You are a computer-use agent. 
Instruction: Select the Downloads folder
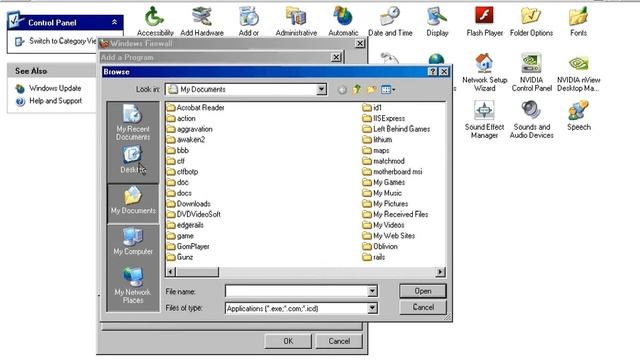[x=189, y=204]
